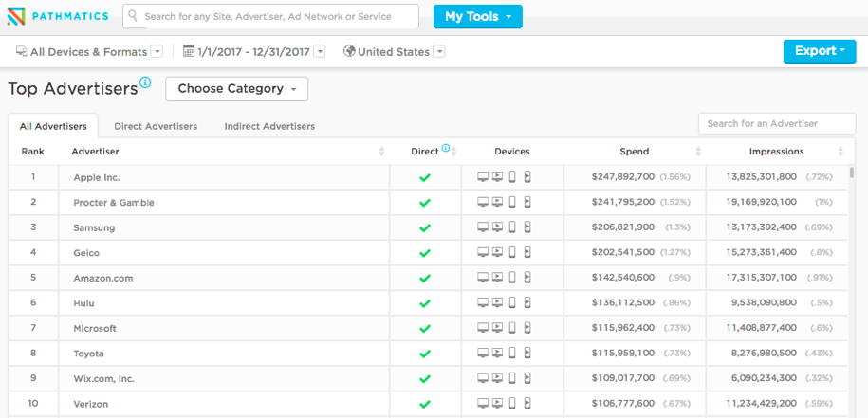Expand the United States country dropdown arrow
868x418 pixels.
439,51
